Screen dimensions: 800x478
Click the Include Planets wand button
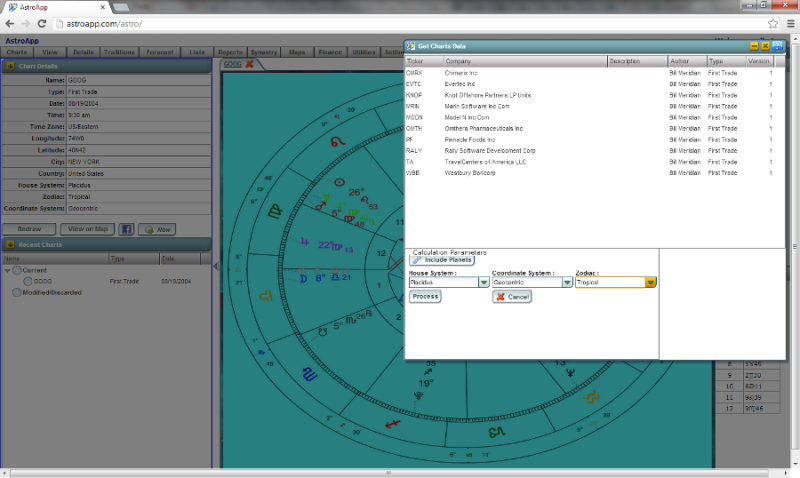pos(441,260)
